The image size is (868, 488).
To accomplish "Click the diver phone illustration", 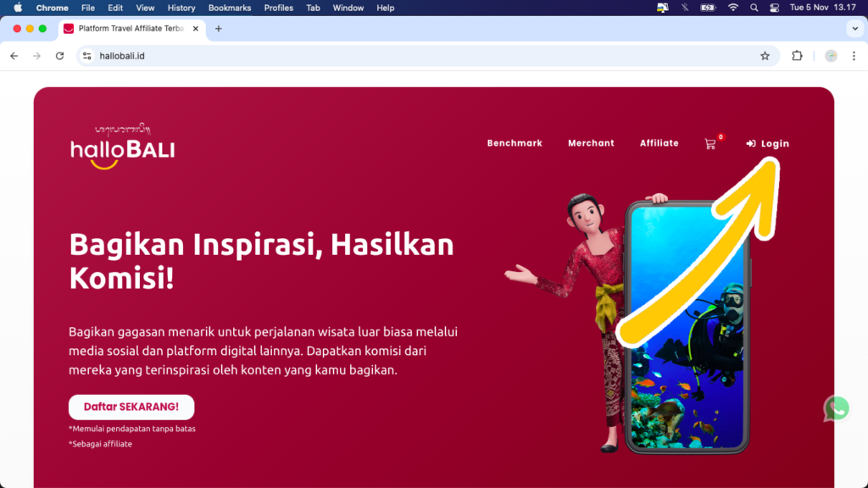I will pyautogui.click(x=687, y=326).
